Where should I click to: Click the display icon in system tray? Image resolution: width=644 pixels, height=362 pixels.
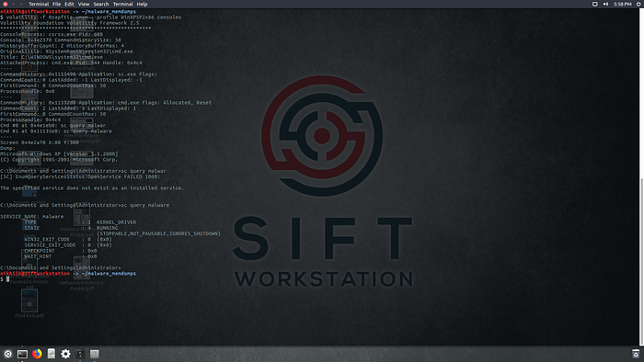tap(594, 4)
